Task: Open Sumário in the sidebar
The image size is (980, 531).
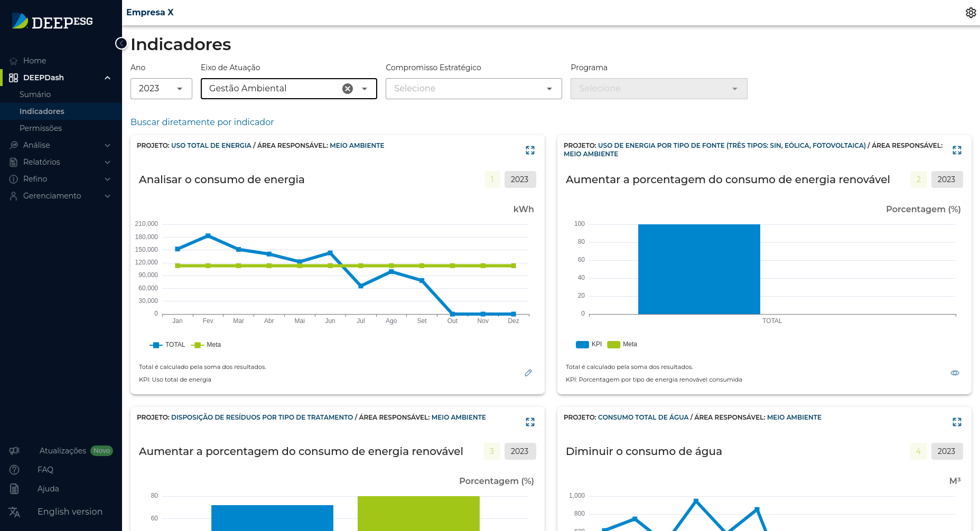Action: click(x=35, y=94)
